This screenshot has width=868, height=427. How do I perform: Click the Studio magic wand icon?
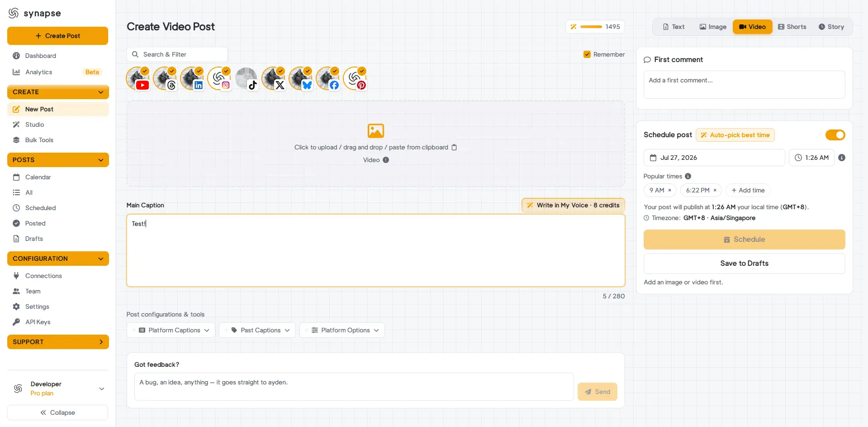[x=16, y=125]
